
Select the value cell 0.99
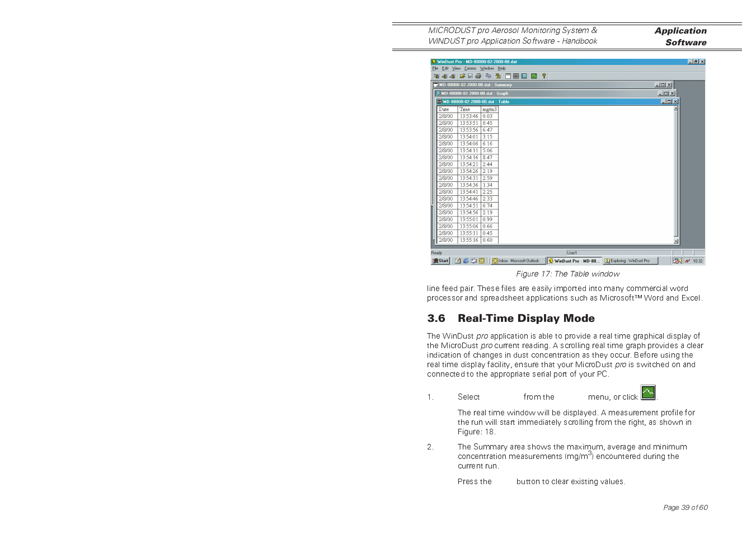[490, 219]
